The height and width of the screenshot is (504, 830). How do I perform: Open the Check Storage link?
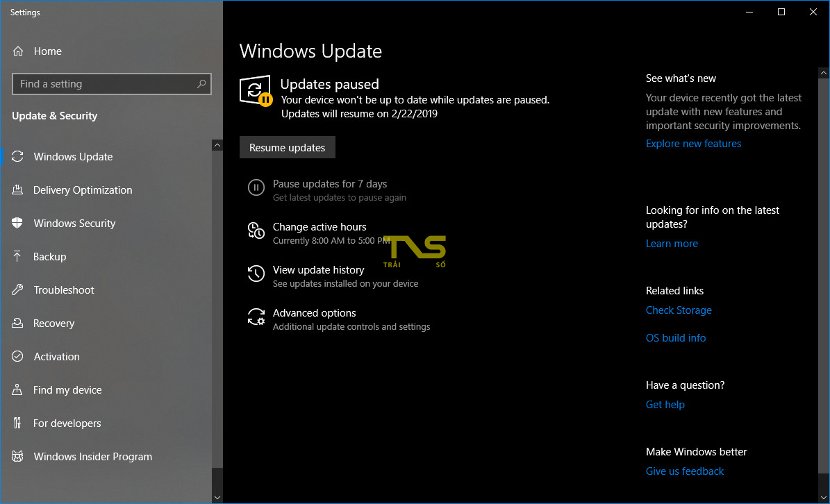click(679, 310)
